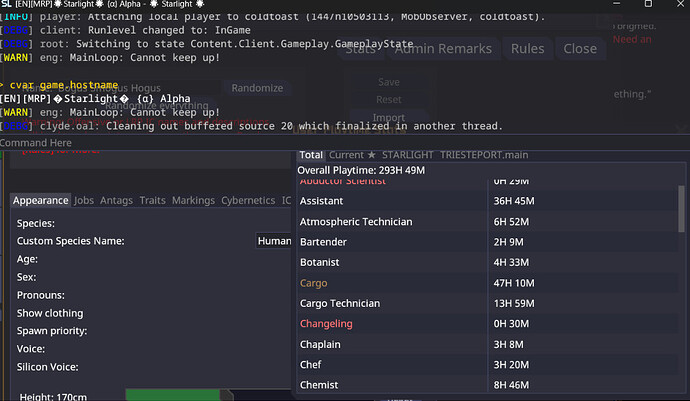
Task: Minimize the Starlight window
Action: (x=617, y=4)
